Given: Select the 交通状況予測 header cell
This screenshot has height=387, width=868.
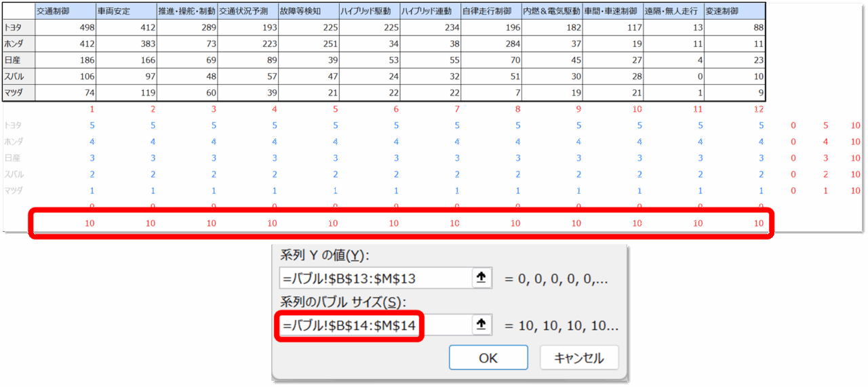Looking at the screenshot, I should pos(248,11).
